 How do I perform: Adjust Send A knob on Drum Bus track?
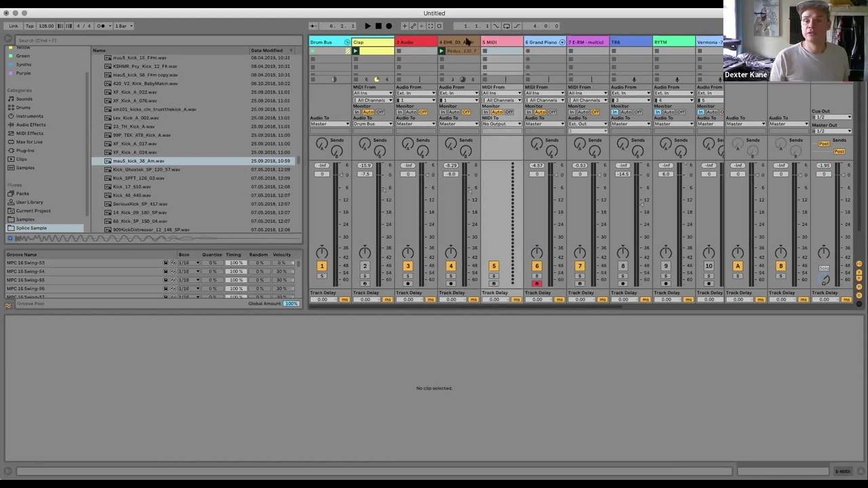321,143
